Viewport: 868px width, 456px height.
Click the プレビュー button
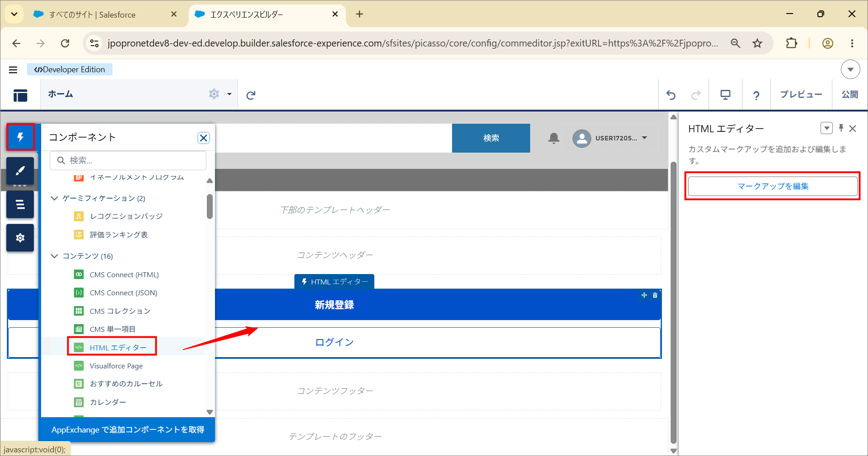pos(801,94)
